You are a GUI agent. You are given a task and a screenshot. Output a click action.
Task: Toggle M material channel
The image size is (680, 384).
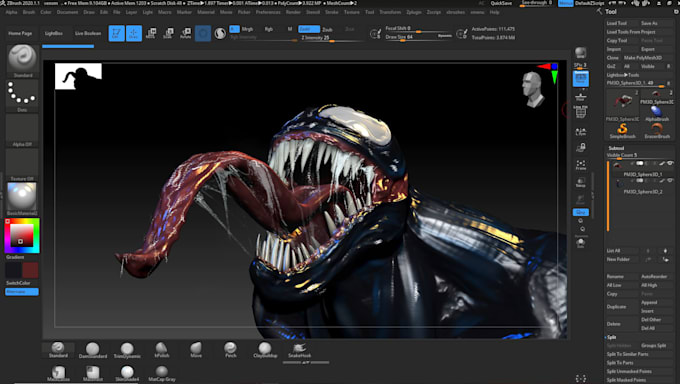click(x=290, y=29)
